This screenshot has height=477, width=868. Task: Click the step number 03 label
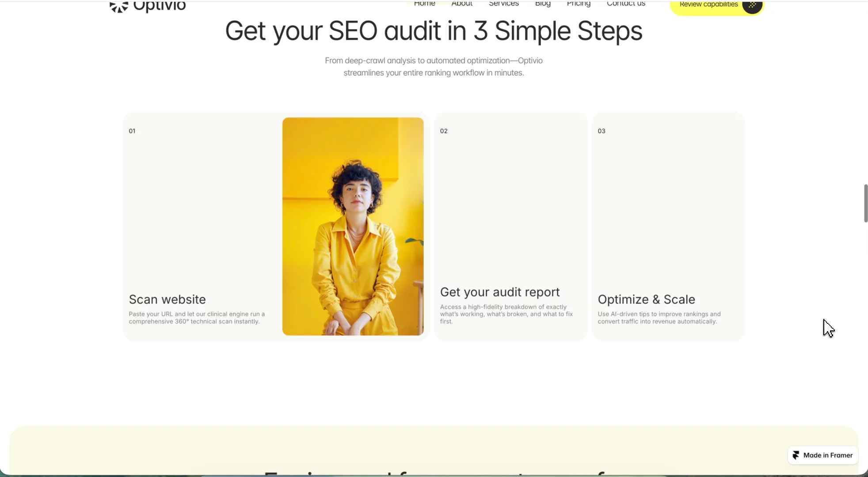(x=602, y=131)
